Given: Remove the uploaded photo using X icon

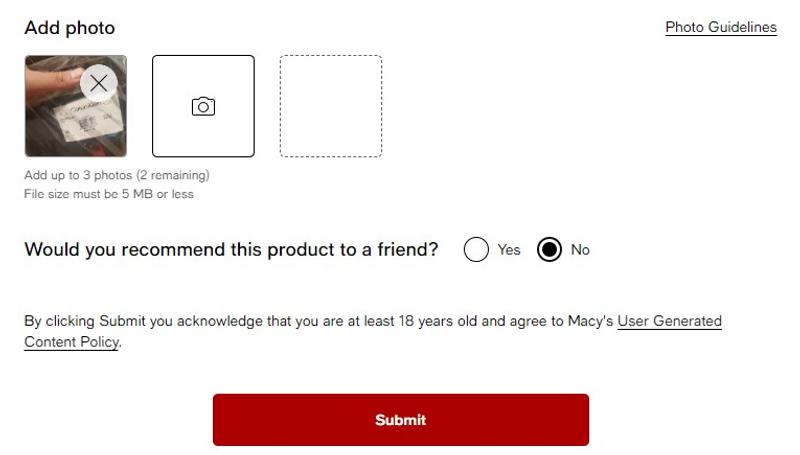Looking at the screenshot, I should [99, 84].
